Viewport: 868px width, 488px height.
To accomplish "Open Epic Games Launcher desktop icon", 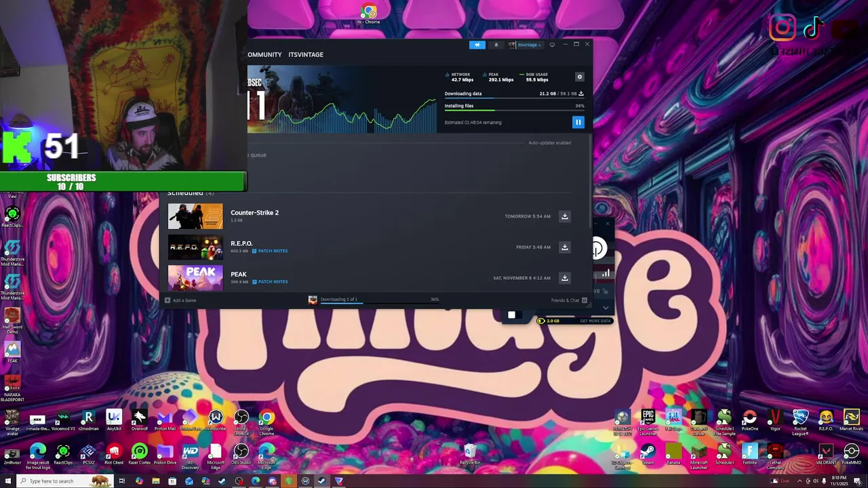I will pos(648,422).
